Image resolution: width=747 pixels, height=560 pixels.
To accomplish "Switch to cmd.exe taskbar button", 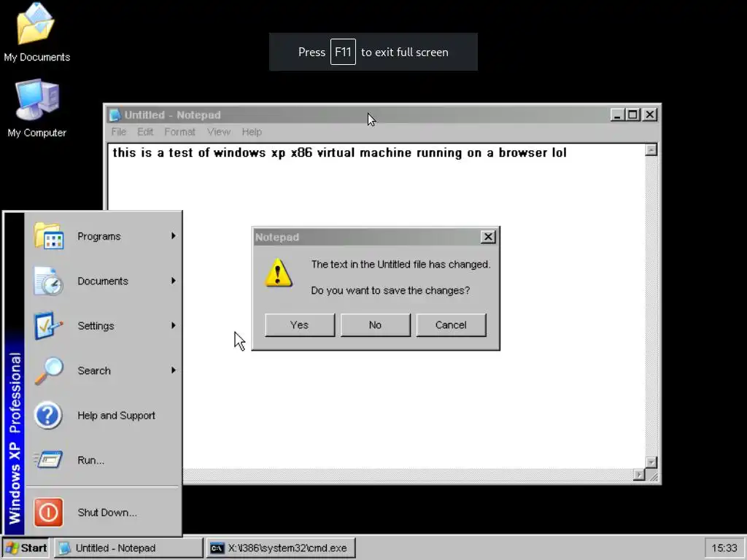I will click(281, 548).
